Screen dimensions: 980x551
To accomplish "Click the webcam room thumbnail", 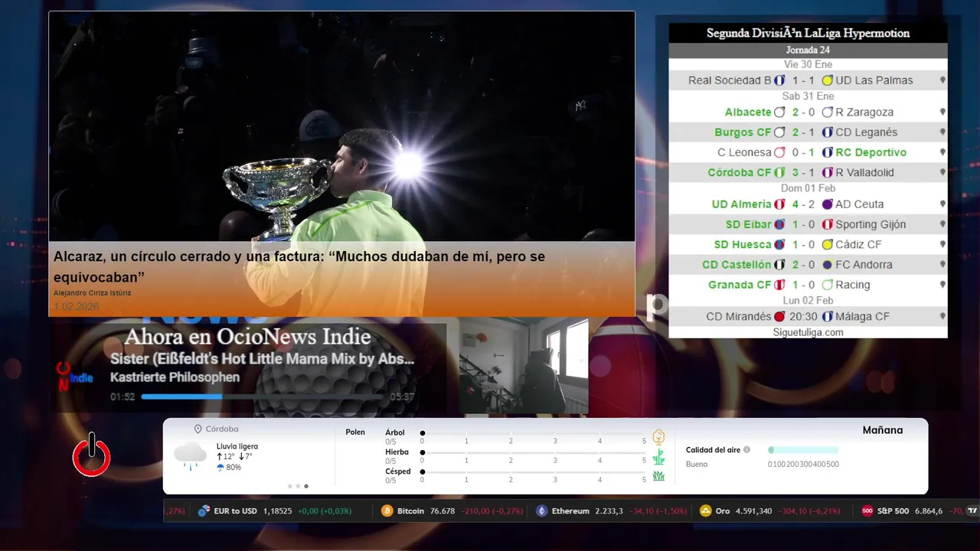I will pyautogui.click(x=524, y=367).
